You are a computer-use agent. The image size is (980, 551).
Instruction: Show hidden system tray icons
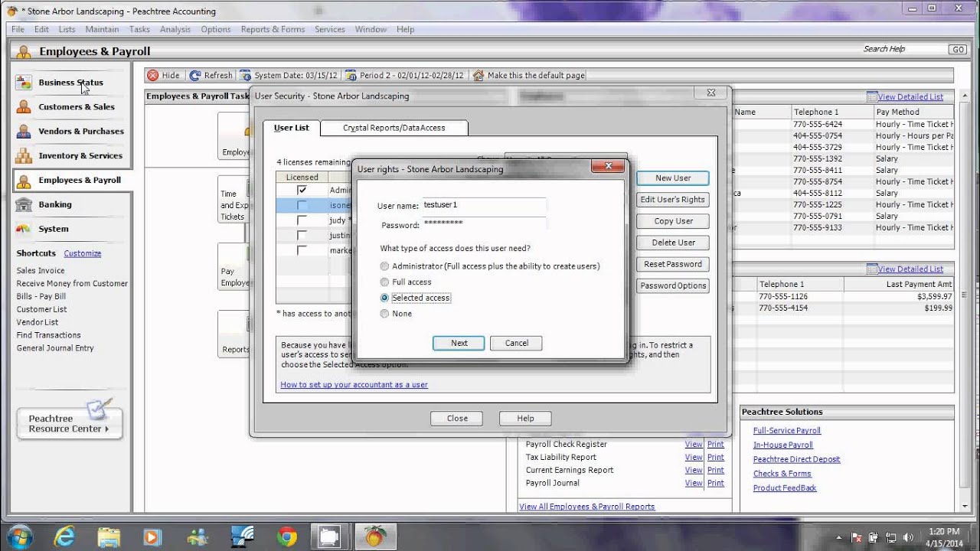(840, 537)
